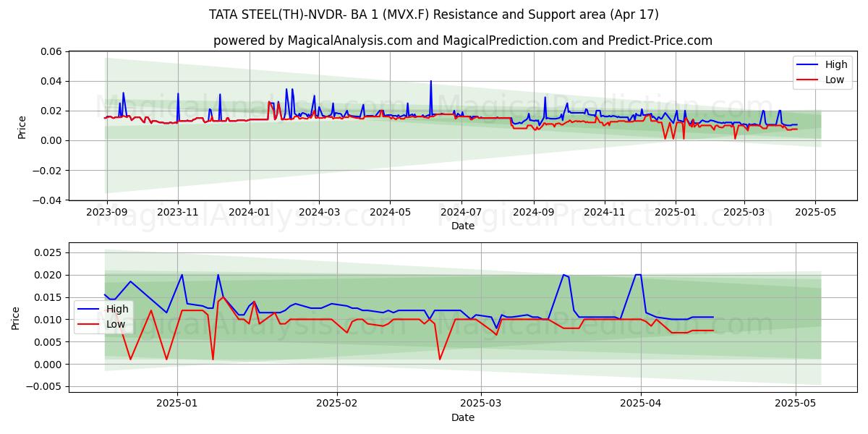
Task: Click the '−0.04' y-axis tick on top chart
Action: tap(48, 200)
